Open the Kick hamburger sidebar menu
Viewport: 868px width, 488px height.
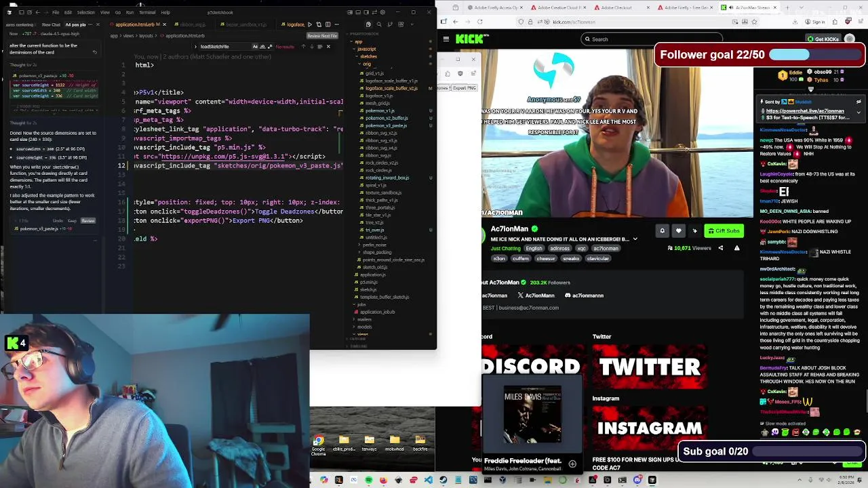coord(446,39)
